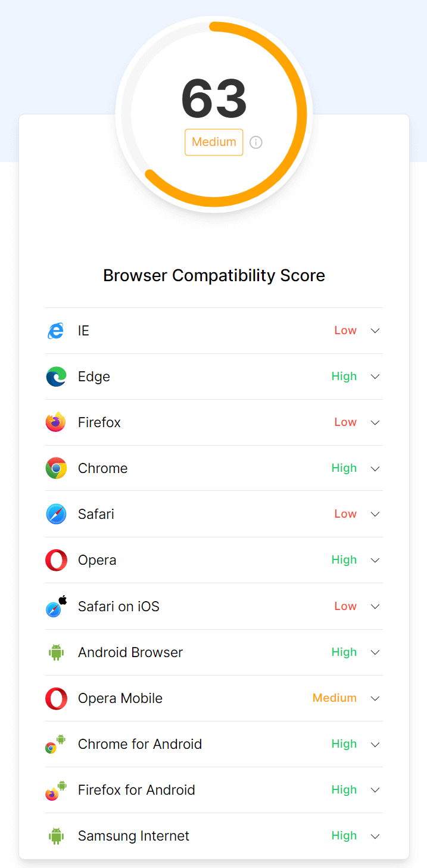Expand the Samsung Internet details
The image size is (427, 868).
[x=375, y=835]
